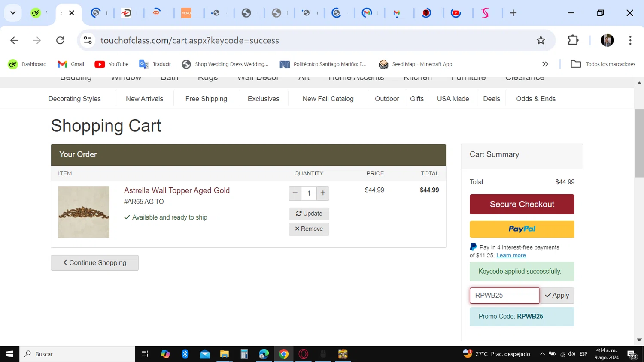644x362 pixels.
Task: Open New Fall Catalog menu item
Action: click(328, 99)
